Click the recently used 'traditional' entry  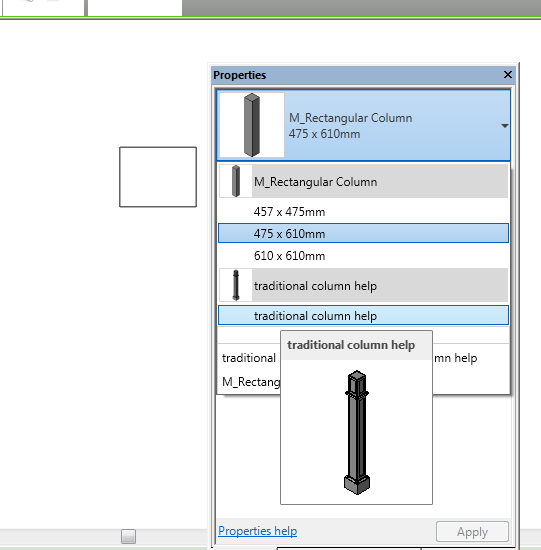pos(249,358)
